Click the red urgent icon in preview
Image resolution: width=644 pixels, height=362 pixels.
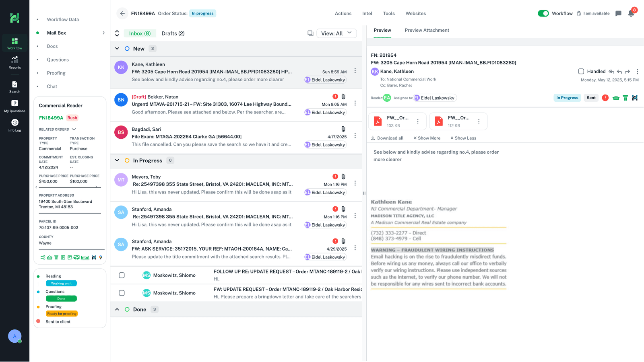click(x=605, y=98)
